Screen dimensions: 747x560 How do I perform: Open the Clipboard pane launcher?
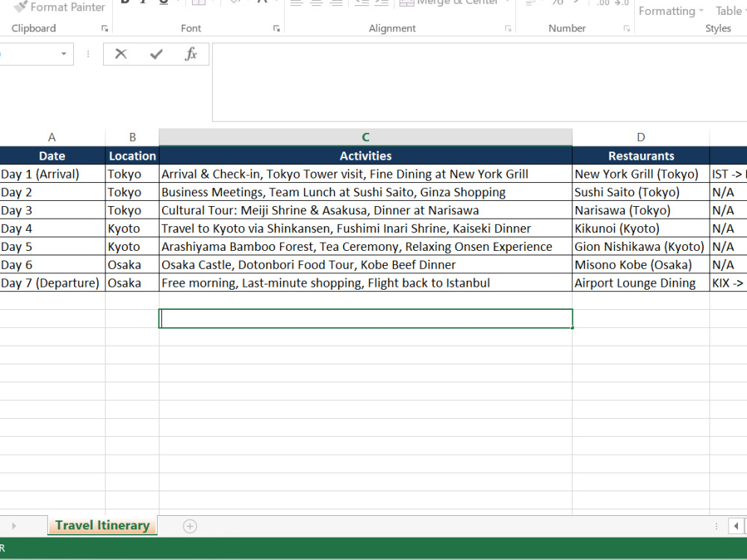105,28
